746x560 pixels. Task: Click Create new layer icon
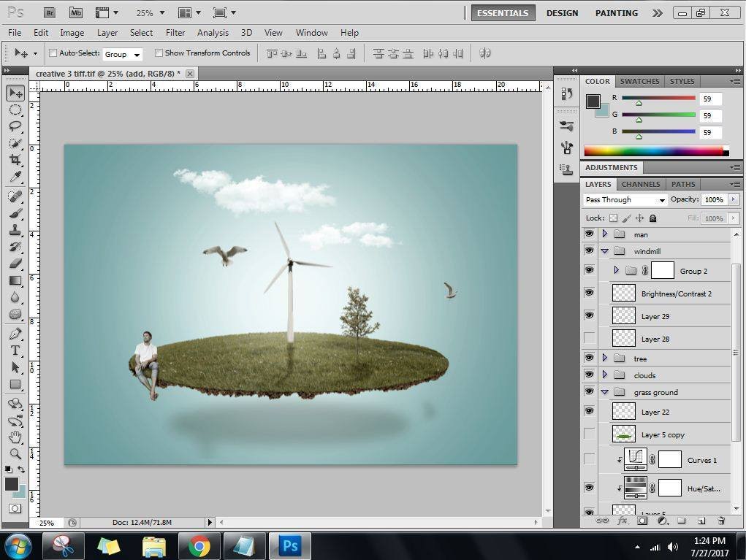click(701, 521)
